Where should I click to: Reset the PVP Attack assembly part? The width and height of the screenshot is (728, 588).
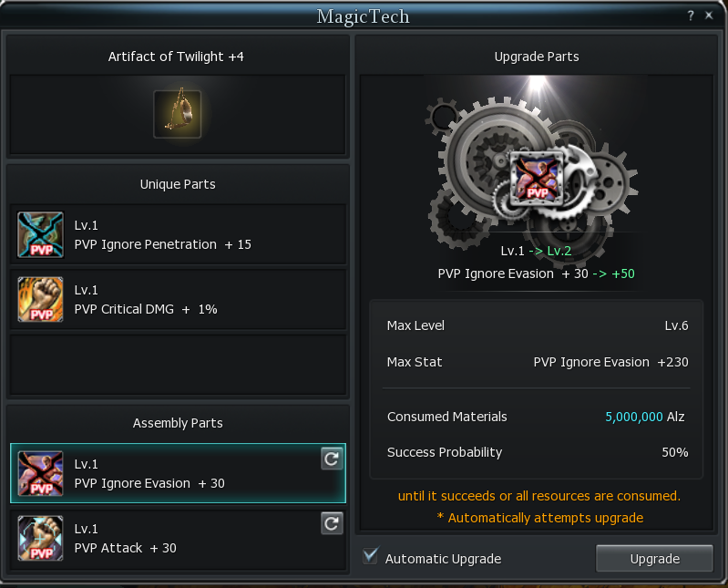332,523
